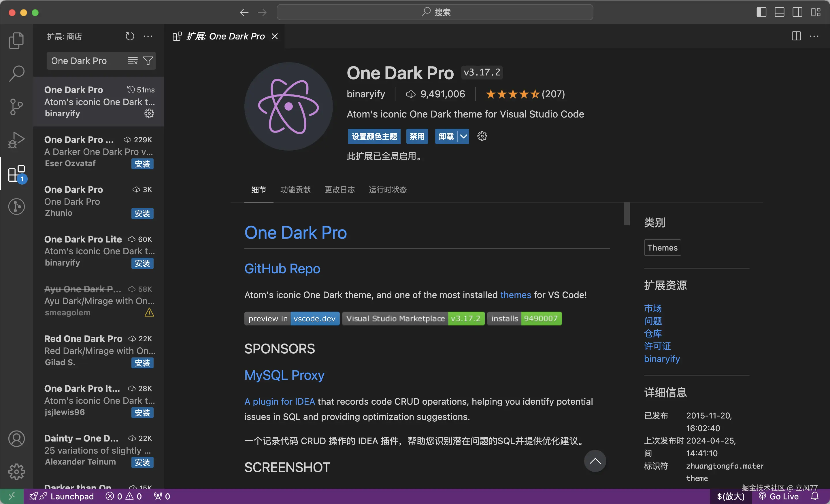Refresh the extensions list
Image resolution: width=830 pixels, height=504 pixels.
[130, 36]
